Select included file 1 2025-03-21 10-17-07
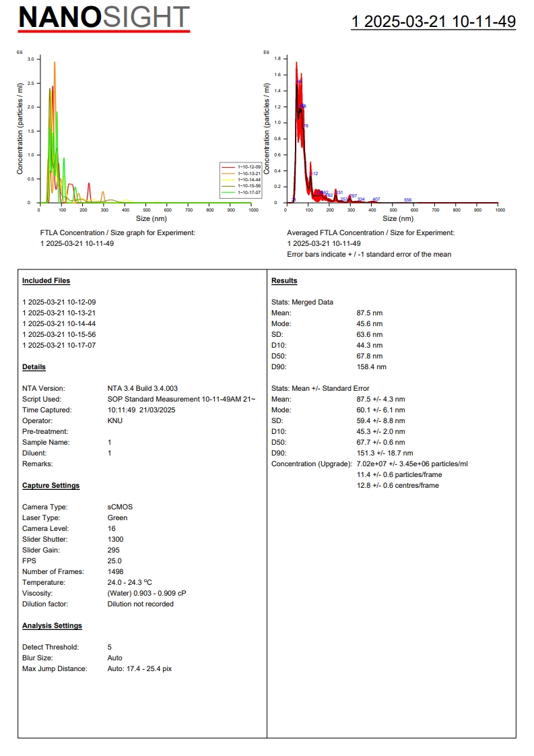Screen dimensions: 534x756 point(59,345)
